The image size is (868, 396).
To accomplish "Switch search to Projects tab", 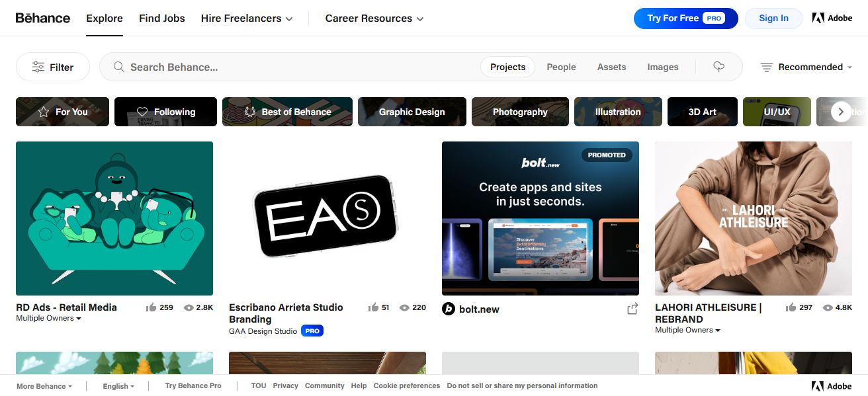I will [x=508, y=67].
